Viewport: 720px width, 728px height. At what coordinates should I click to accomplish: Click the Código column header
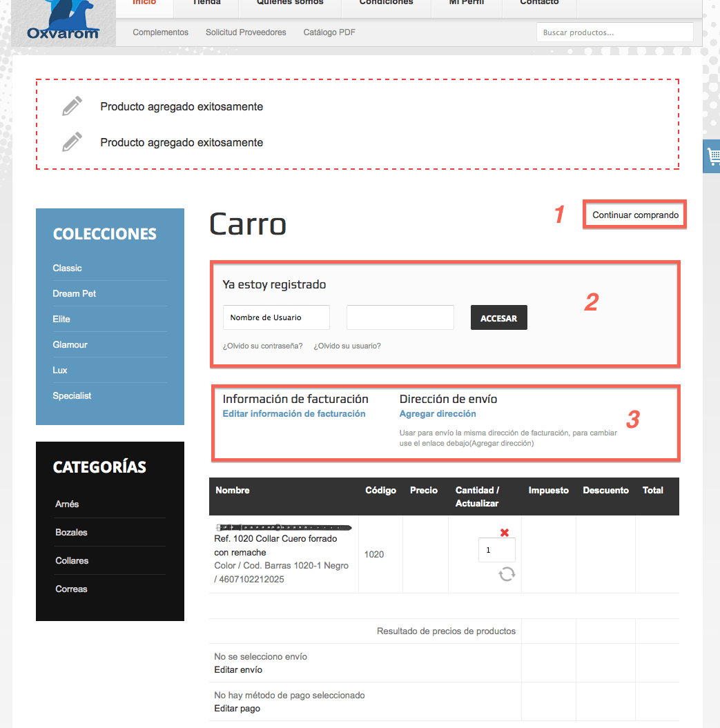(x=380, y=491)
